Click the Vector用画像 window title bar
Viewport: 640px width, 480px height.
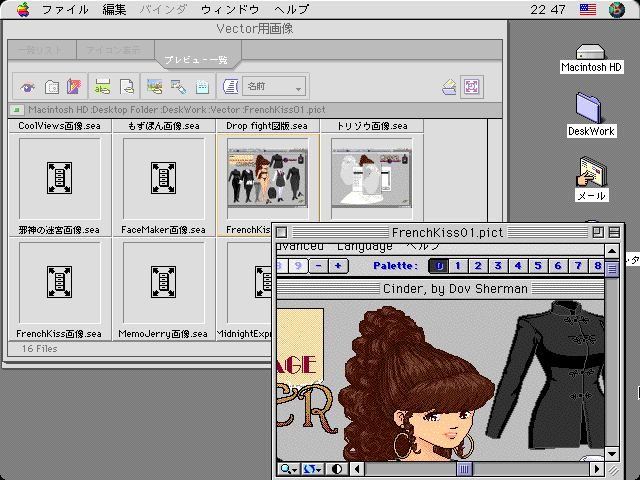tap(254, 29)
